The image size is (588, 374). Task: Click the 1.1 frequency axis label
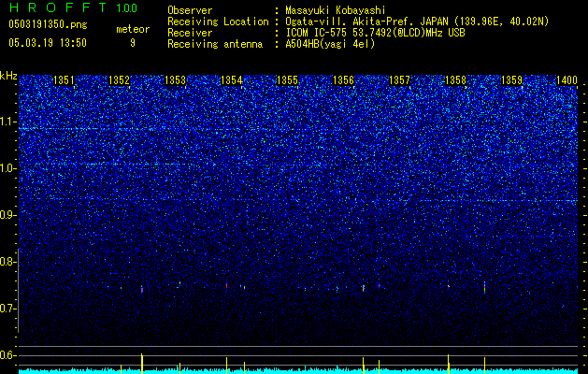(8, 122)
